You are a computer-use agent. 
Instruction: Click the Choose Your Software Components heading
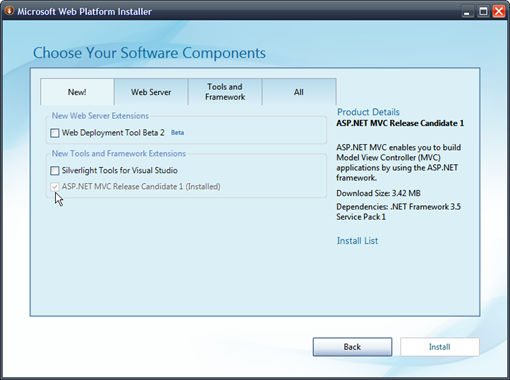click(x=149, y=53)
